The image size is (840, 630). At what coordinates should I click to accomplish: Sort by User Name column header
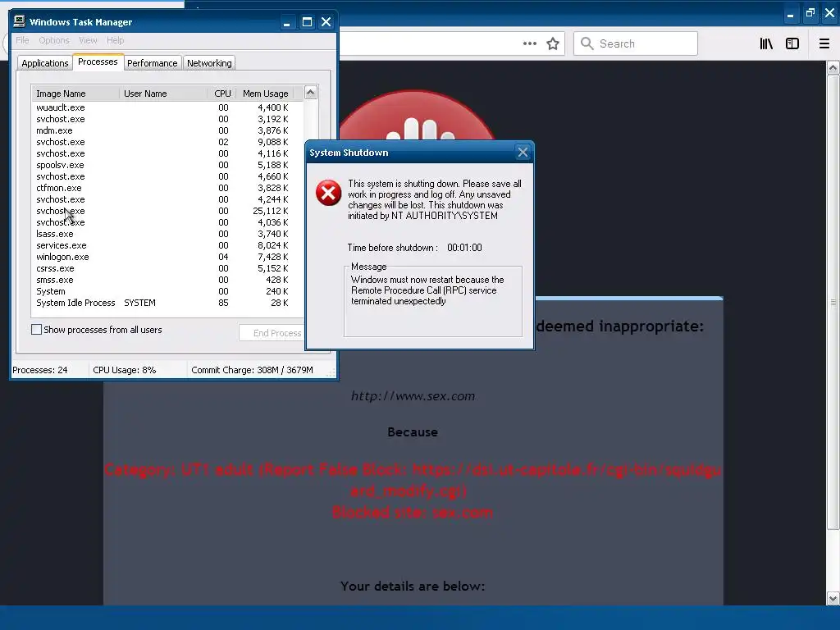163,94
